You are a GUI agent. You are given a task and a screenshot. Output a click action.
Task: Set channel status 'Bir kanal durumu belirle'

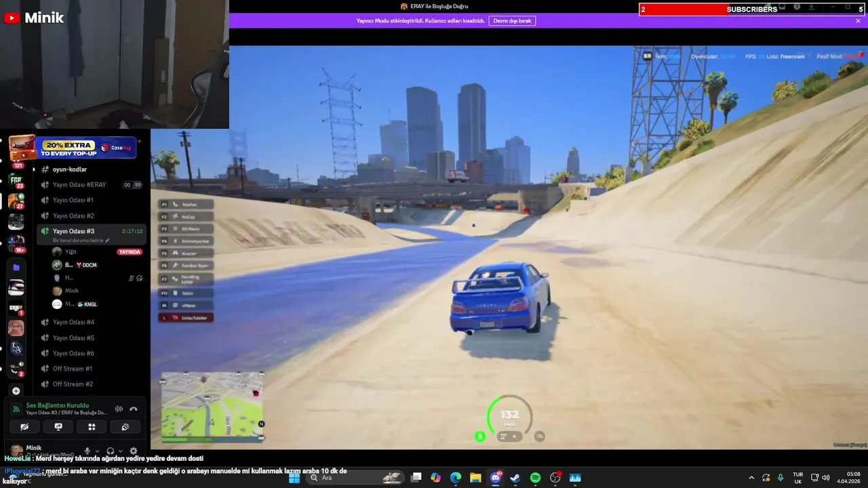tap(81, 241)
